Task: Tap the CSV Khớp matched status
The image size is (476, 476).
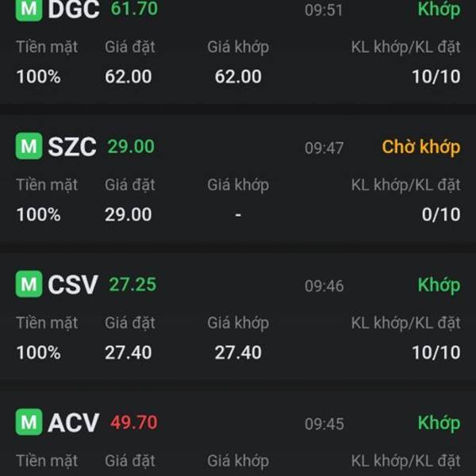Action: coord(439,285)
